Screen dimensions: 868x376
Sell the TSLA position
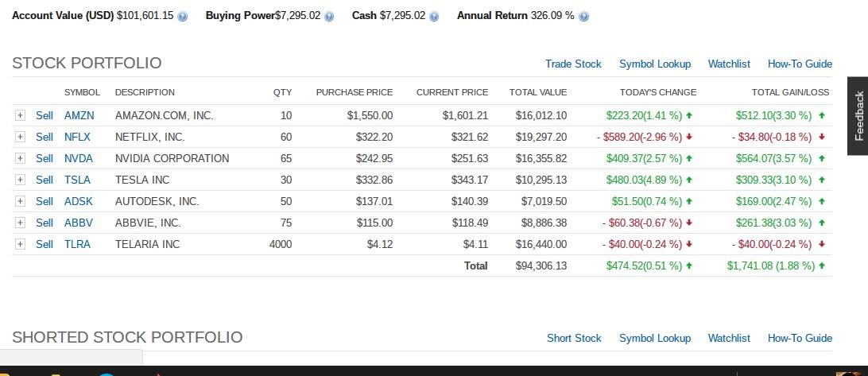tap(45, 180)
